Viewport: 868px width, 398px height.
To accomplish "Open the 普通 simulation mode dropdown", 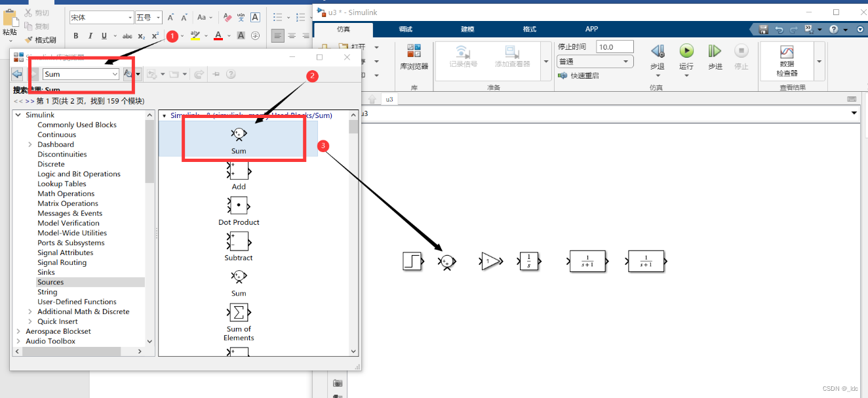I will pos(595,62).
